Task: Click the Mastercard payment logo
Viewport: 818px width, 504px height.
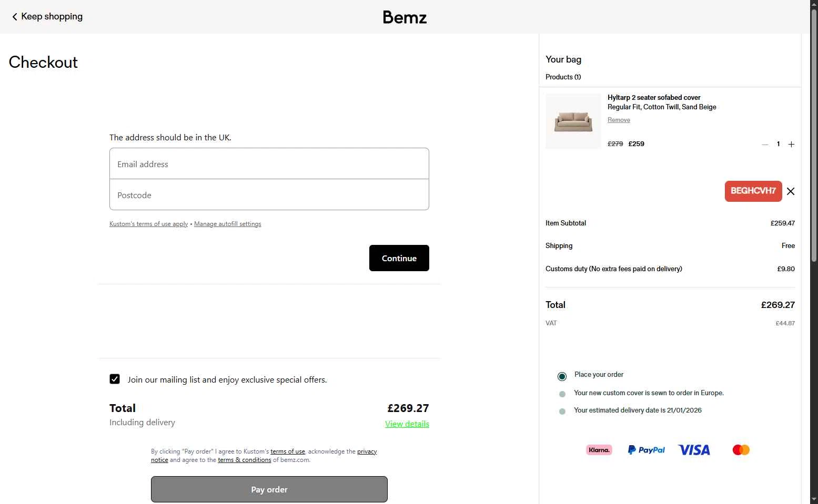Action: coord(741,450)
